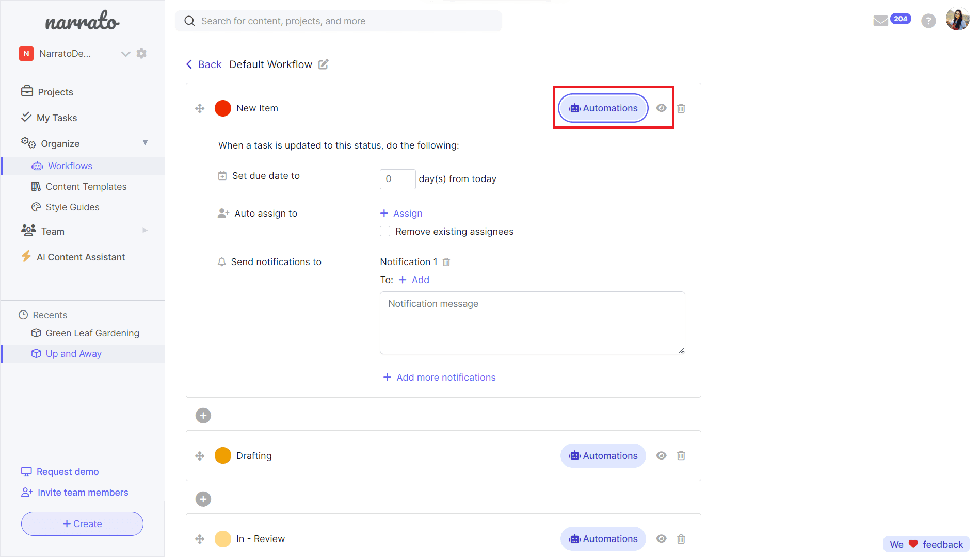The width and height of the screenshot is (980, 557).
Task: Toggle visibility of In - Review status
Action: [x=661, y=539]
